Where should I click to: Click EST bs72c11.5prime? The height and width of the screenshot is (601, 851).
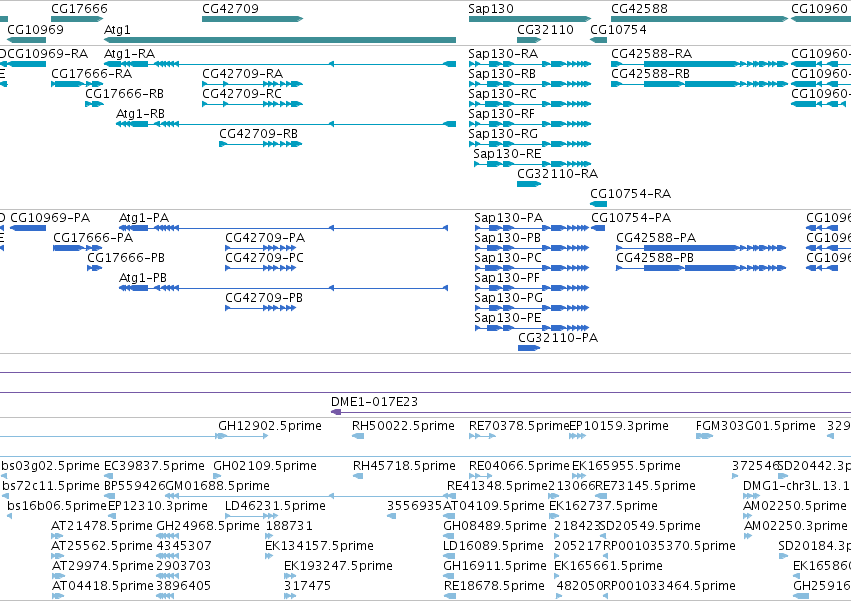tap(51, 486)
